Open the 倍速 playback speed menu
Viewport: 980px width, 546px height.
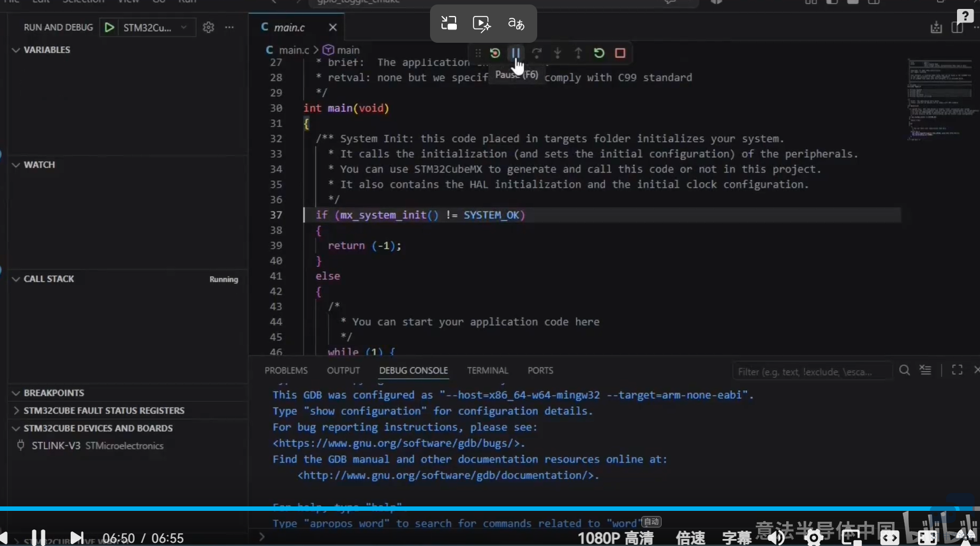tap(690, 538)
